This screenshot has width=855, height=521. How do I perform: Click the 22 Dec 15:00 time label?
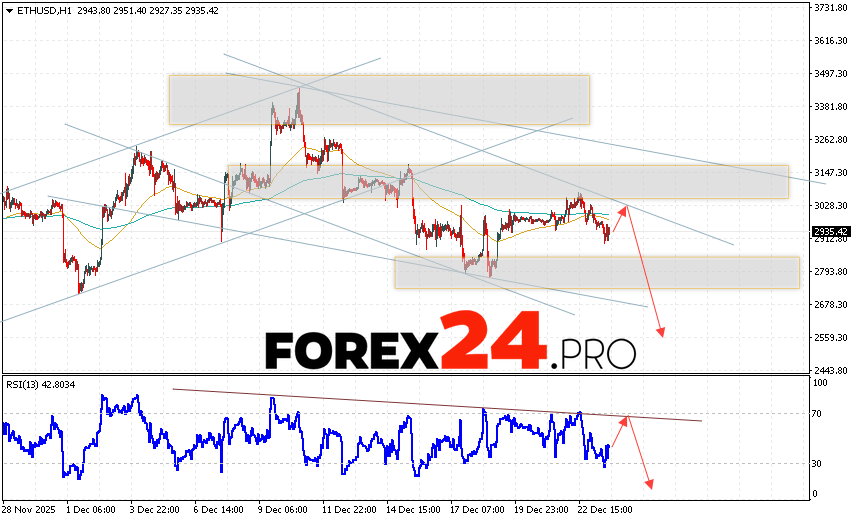[605, 509]
